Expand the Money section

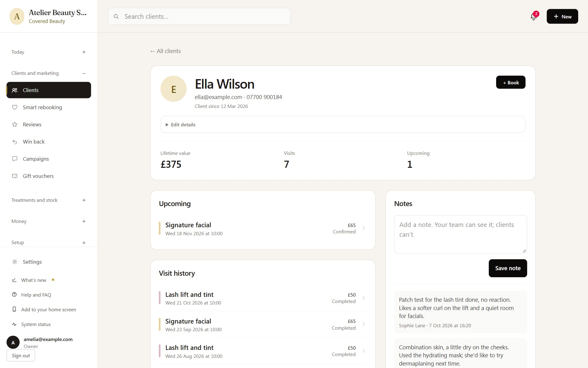(x=84, y=221)
